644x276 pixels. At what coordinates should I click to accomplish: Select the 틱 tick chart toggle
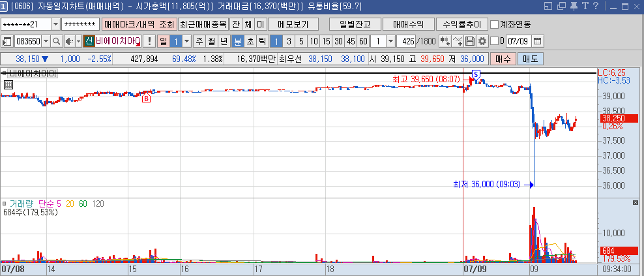[263, 41]
